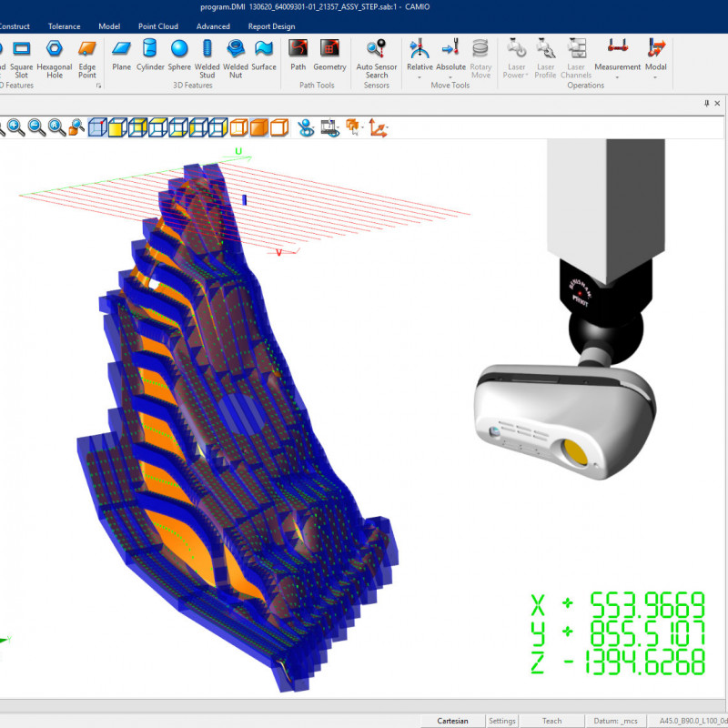Open the Geometry path tool
The image size is (728, 728).
329,55
